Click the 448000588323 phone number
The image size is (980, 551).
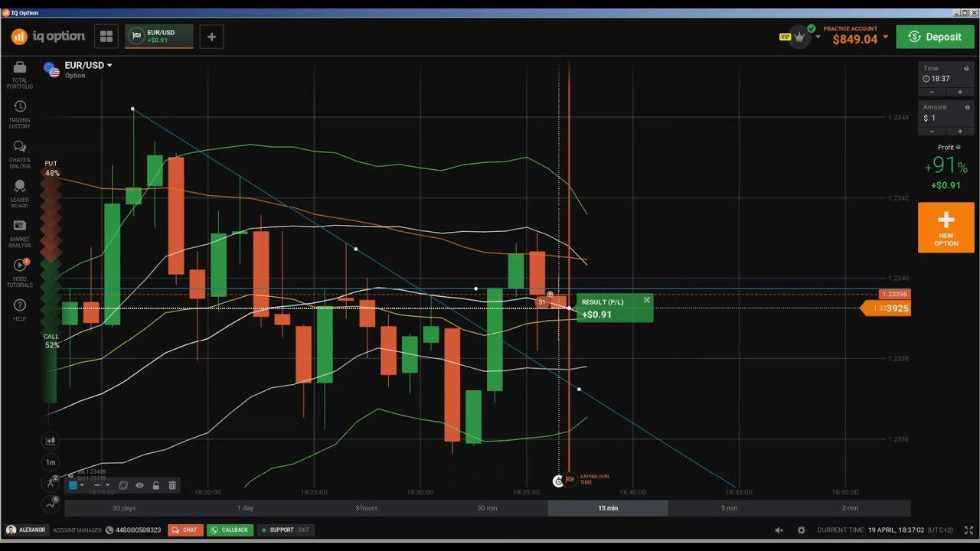pos(139,530)
